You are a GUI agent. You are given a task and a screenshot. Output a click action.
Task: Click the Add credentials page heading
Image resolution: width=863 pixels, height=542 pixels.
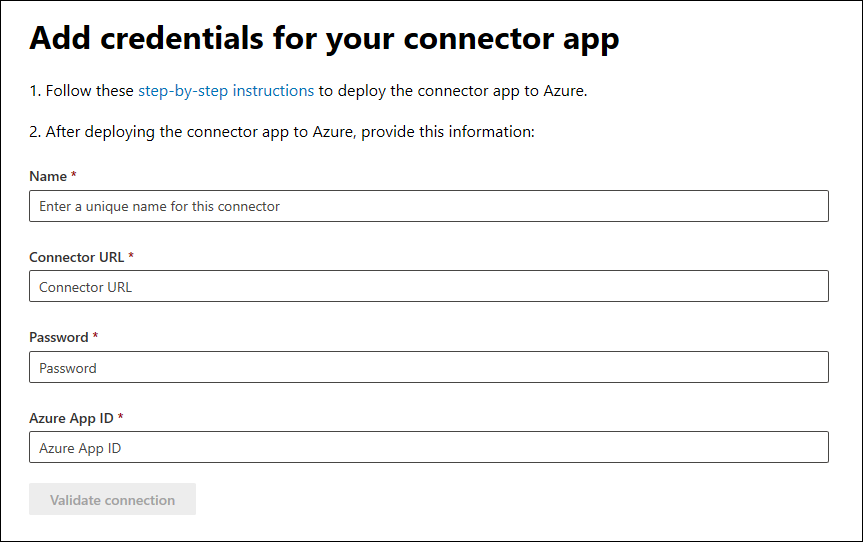[324, 38]
